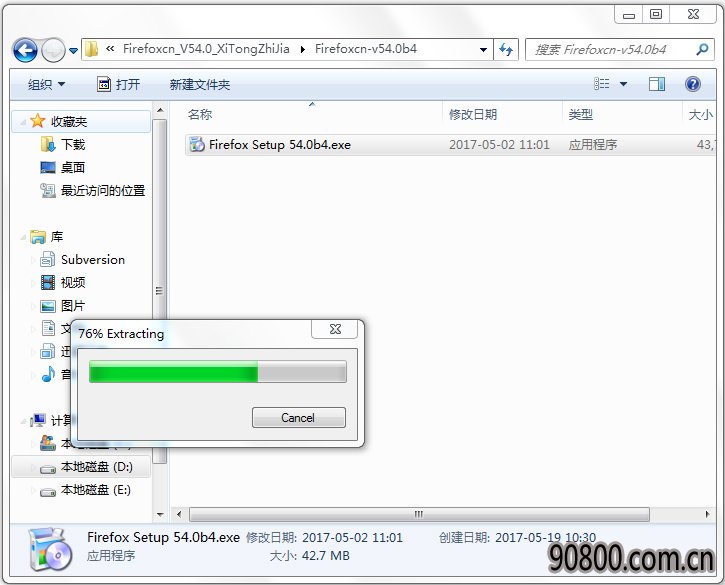
Task: Sort by the 名称 column header
Action: (x=199, y=114)
